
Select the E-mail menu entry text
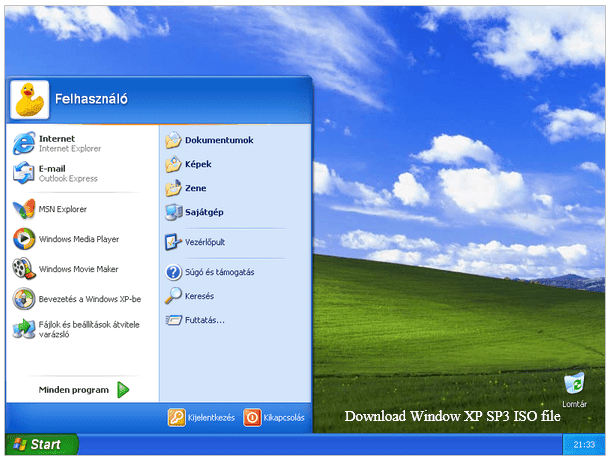click(x=52, y=169)
